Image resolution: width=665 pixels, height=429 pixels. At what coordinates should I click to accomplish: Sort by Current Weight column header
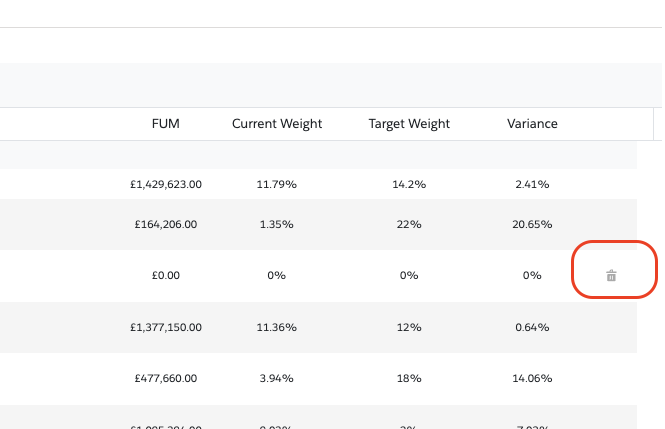click(x=277, y=124)
